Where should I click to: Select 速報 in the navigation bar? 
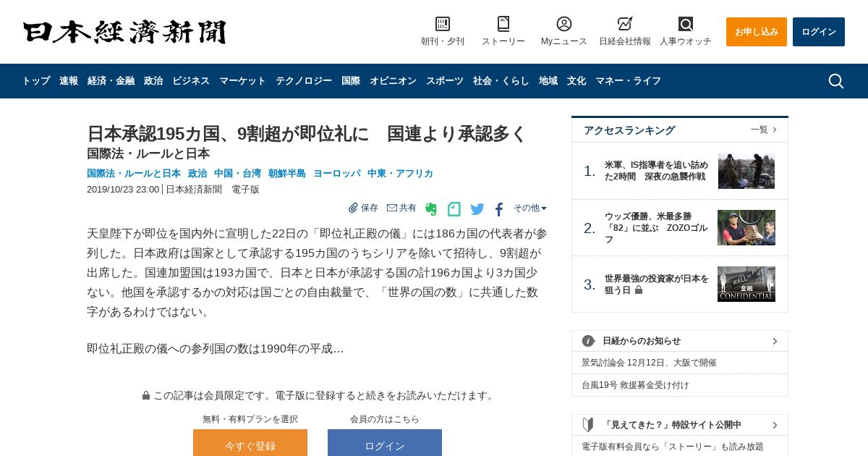69,81
